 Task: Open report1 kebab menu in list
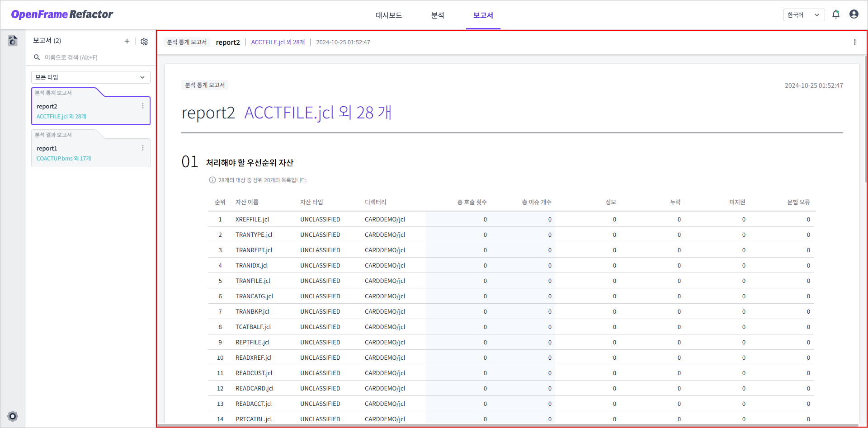pyautogui.click(x=143, y=148)
